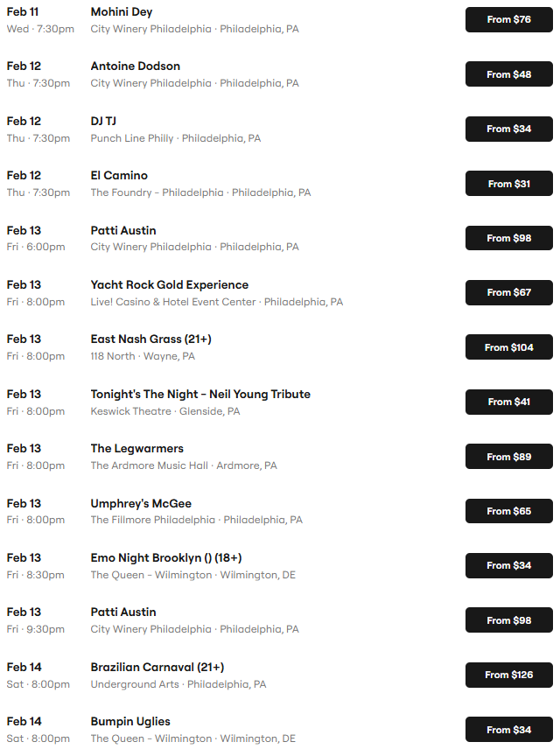
Task: Click the From $76 ticket button
Action: [x=508, y=19]
